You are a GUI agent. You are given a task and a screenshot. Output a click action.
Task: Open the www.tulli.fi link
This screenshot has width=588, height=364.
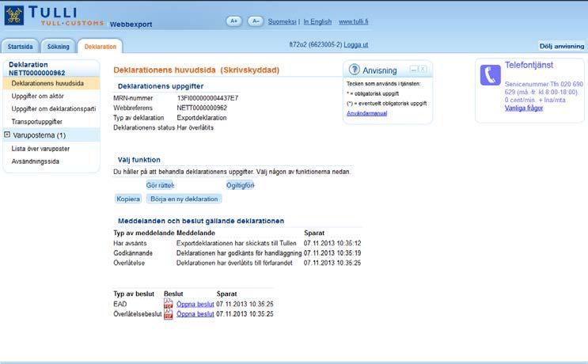[353, 21]
